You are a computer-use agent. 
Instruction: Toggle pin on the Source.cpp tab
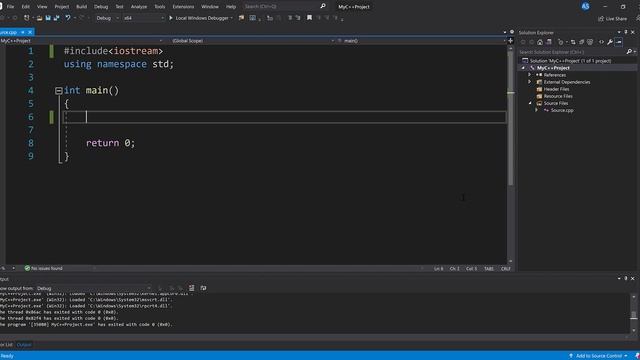(23, 32)
